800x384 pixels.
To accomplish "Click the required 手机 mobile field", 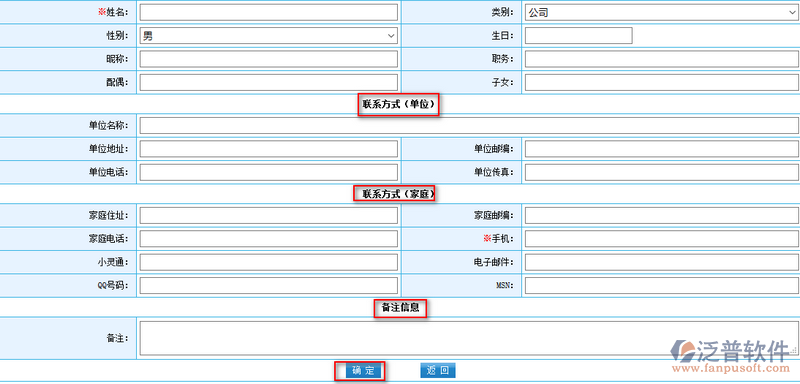I will [662, 239].
